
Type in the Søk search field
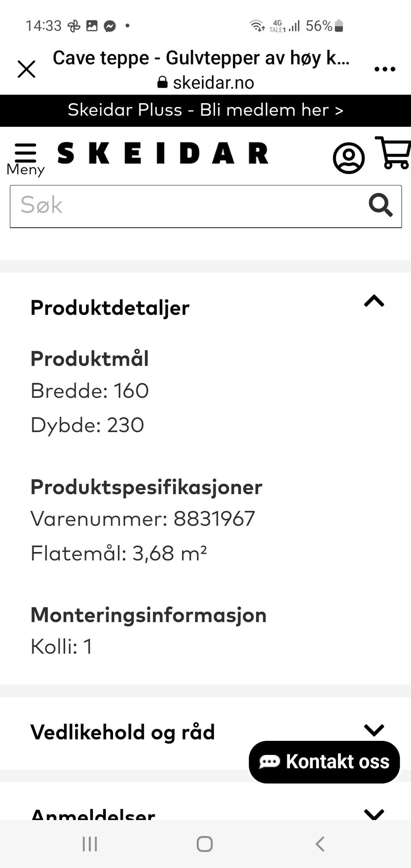point(188,206)
